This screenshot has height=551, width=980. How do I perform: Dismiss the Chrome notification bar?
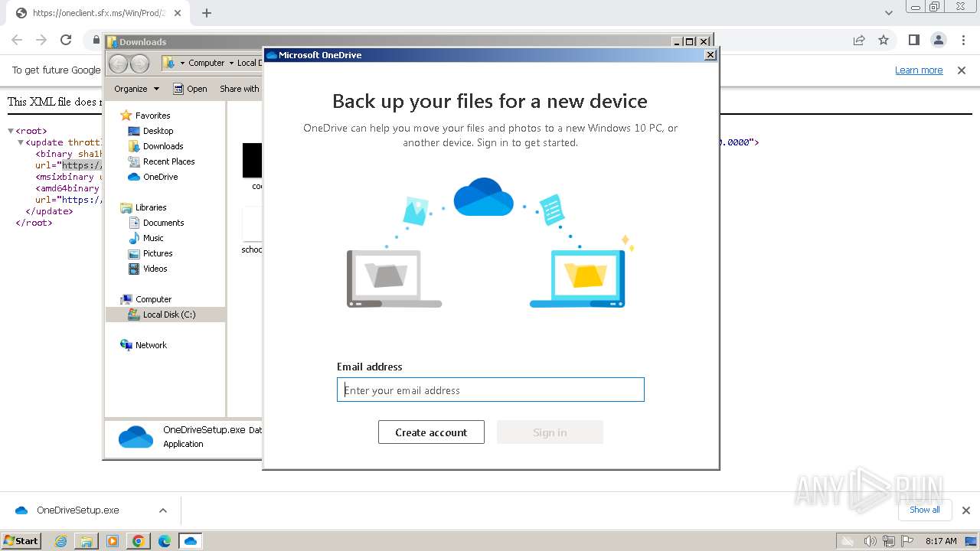(962, 70)
